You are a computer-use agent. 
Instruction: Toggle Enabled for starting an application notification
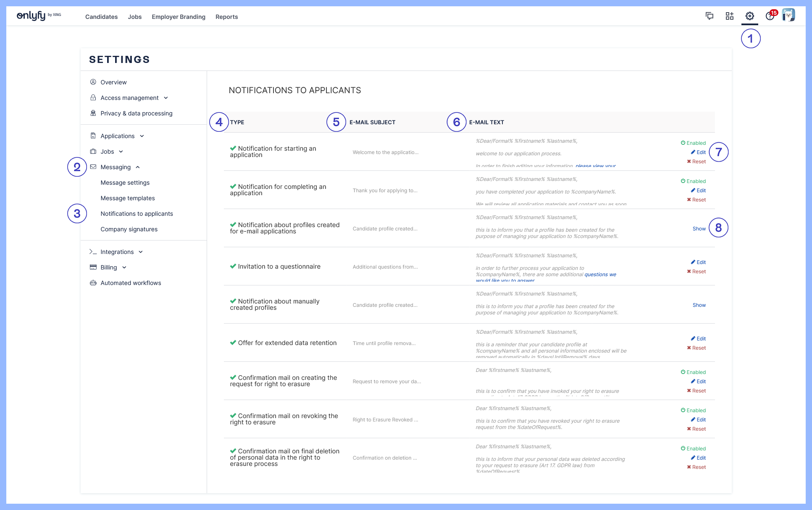click(693, 143)
